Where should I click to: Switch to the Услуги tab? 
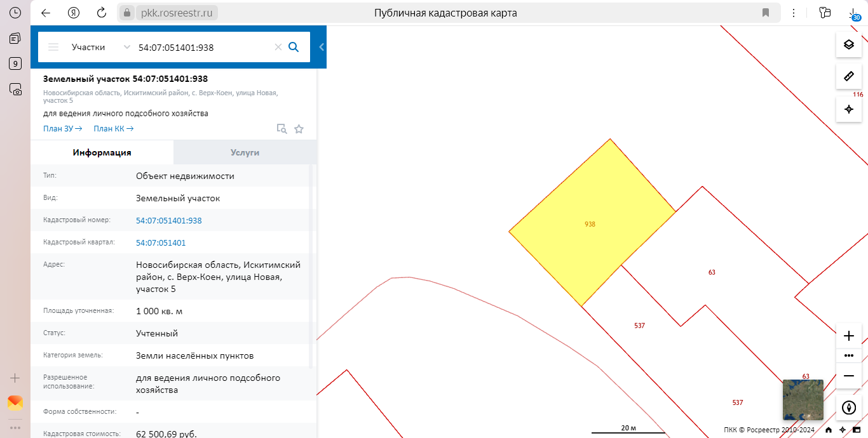[x=245, y=152]
